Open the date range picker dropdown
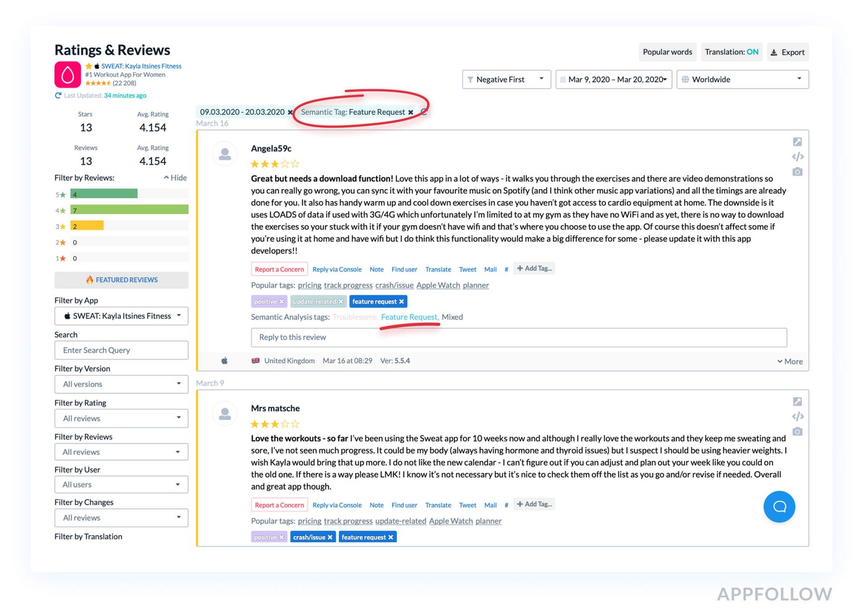The width and height of the screenshot is (863, 616). point(613,79)
